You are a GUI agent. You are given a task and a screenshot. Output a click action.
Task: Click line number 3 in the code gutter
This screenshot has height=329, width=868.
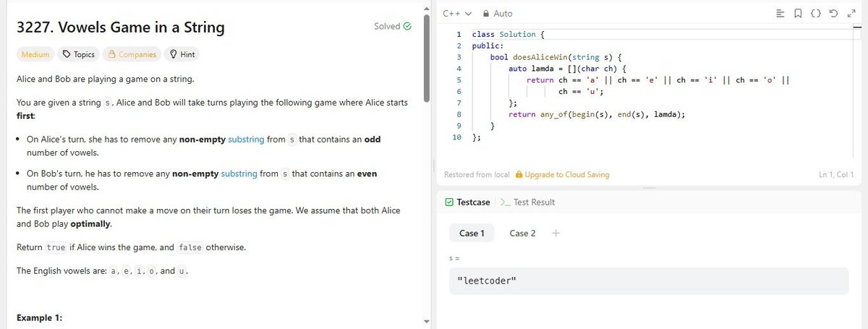coord(459,56)
